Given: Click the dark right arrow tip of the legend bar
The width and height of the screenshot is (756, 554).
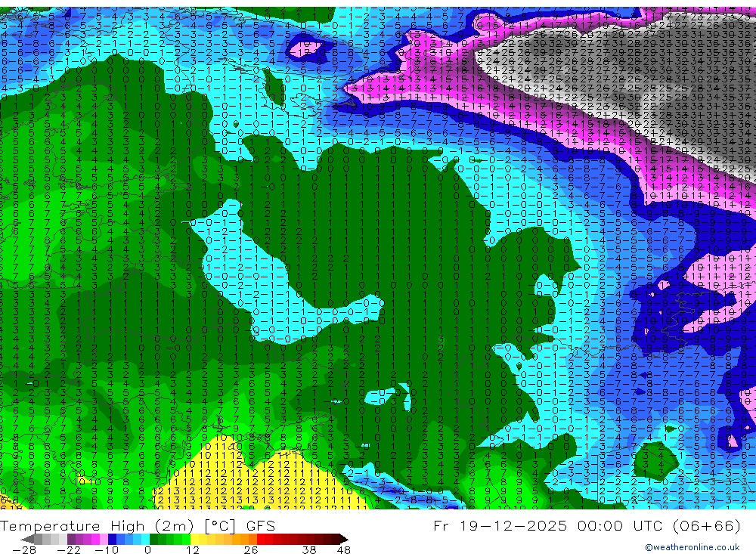Looking at the screenshot, I should pyautogui.click(x=343, y=540).
